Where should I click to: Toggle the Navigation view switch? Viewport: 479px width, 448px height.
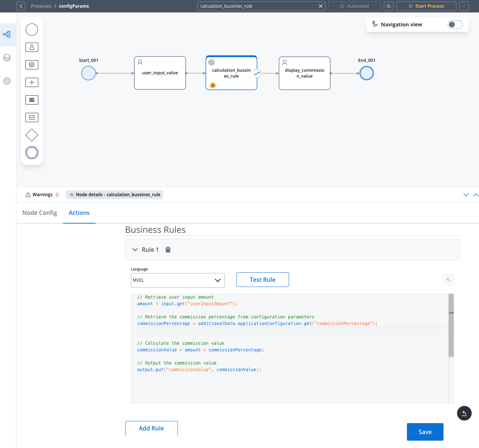455,25
